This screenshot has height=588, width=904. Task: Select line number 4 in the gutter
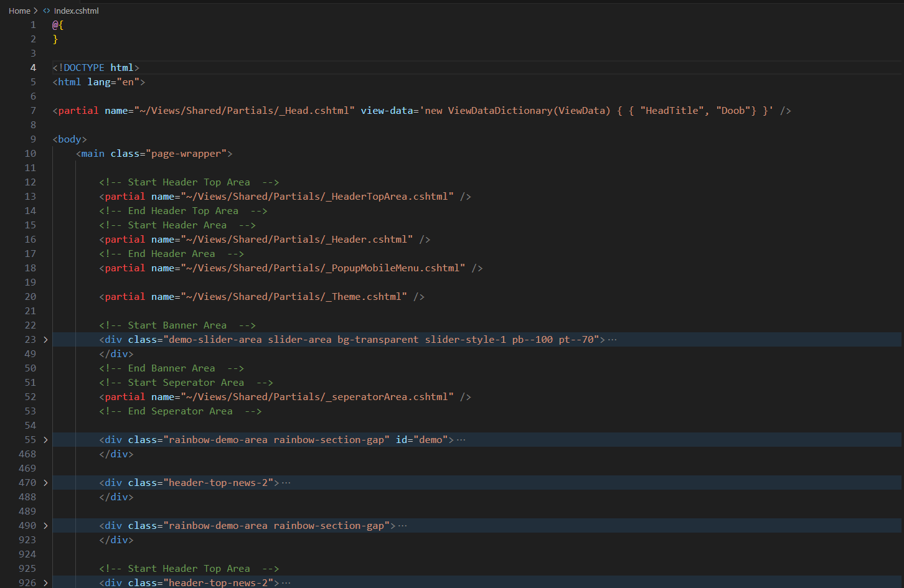coord(33,68)
